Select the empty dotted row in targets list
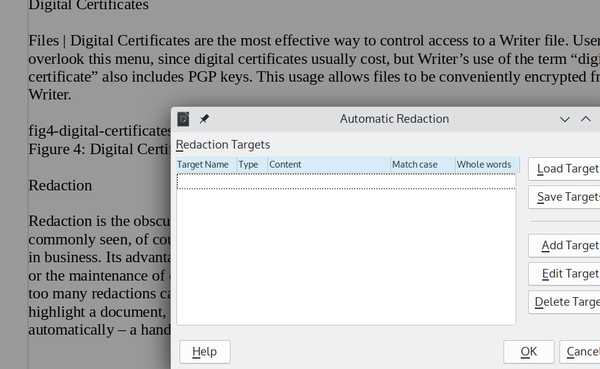The width and height of the screenshot is (600, 369). pyautogui.click(x=346, y=181)
